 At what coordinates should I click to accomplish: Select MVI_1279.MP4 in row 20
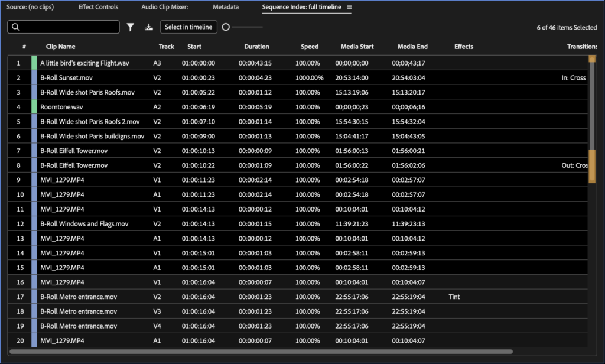click(62, 341)
